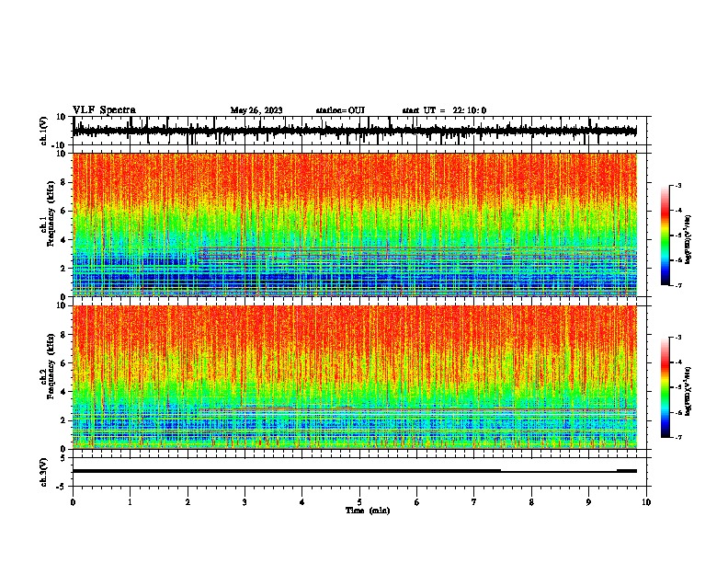
Task: Click the 'station=OUI' label
Action: pyautogui.click(x=340, y=110)
